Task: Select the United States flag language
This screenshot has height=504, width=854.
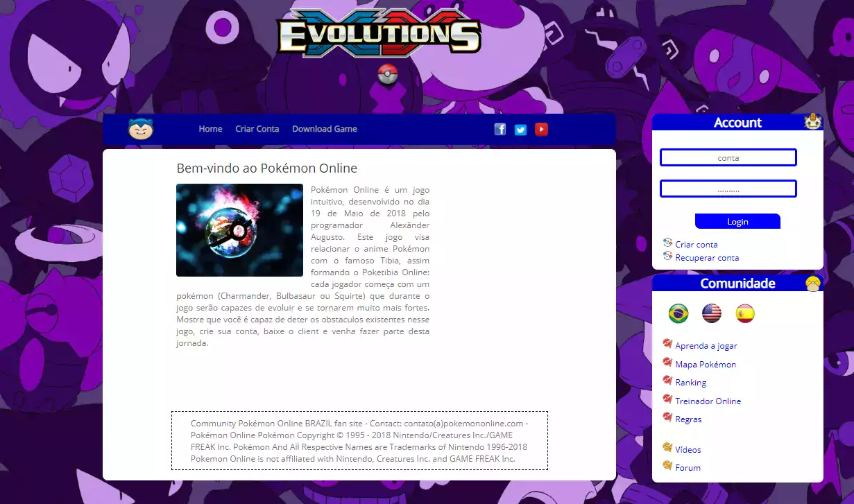Action: [x=712, y=313]
